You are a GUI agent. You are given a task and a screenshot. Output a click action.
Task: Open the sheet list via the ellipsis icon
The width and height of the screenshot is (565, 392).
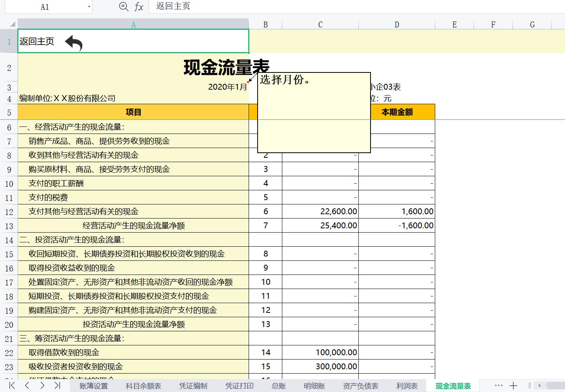pos(499,386)
